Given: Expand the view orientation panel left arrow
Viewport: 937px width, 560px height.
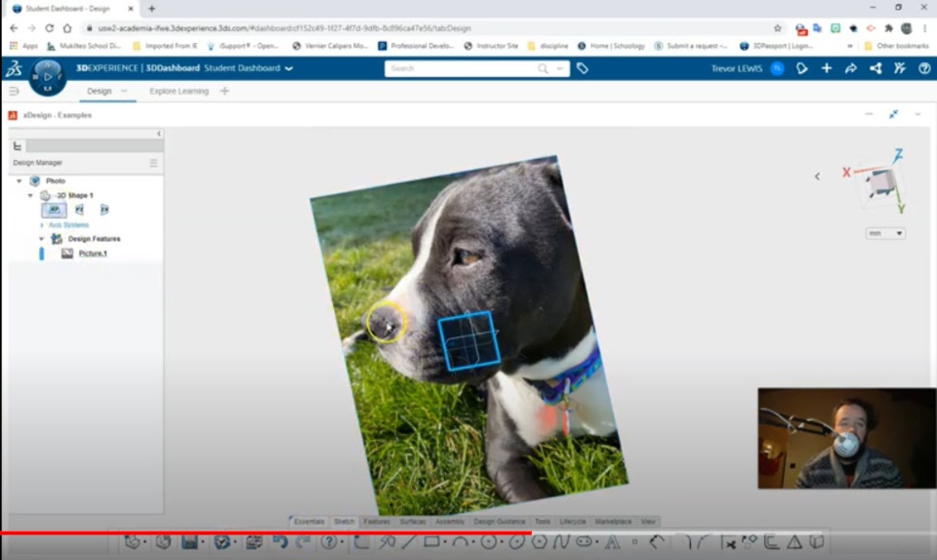Looking at the screenshot, I should [817, 177].
